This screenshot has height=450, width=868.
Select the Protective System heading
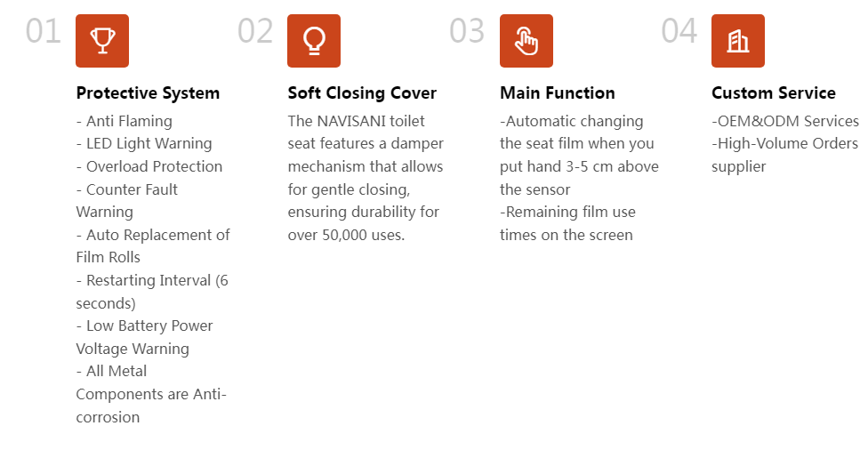coord(148,93)
